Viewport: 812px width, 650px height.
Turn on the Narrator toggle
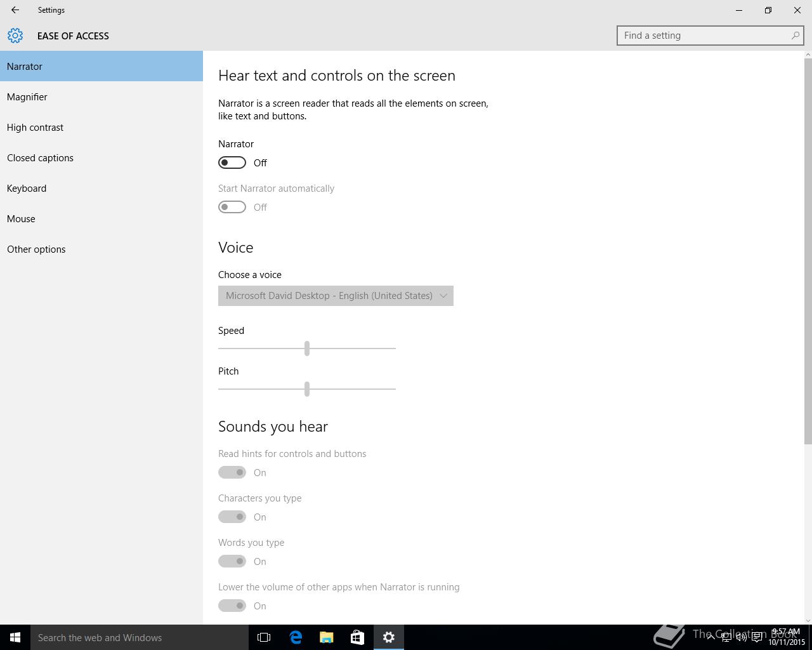(x=232, y=162)
